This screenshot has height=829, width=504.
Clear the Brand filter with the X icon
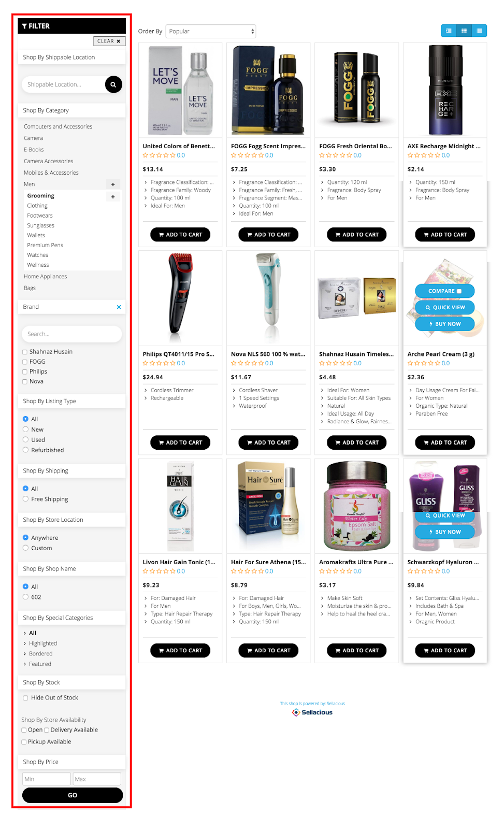click(119, 307)
